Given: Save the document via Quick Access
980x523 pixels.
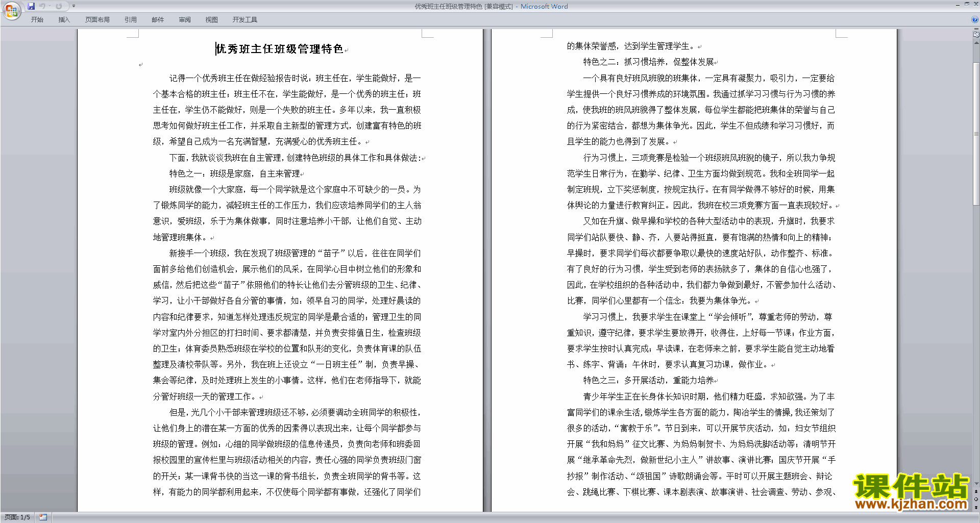Looking at the screenshot, I should coord(31,6).
